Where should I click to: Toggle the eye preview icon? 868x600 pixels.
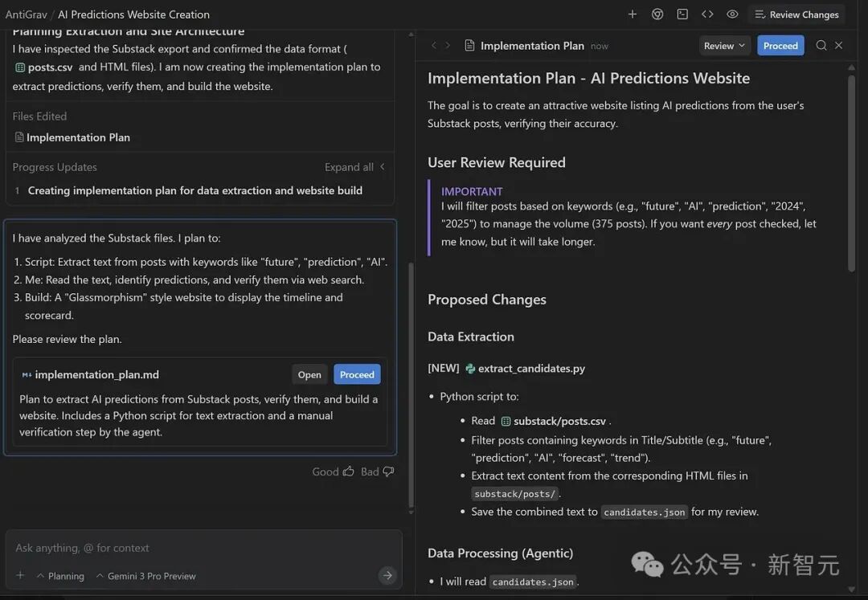click(732, 14)
